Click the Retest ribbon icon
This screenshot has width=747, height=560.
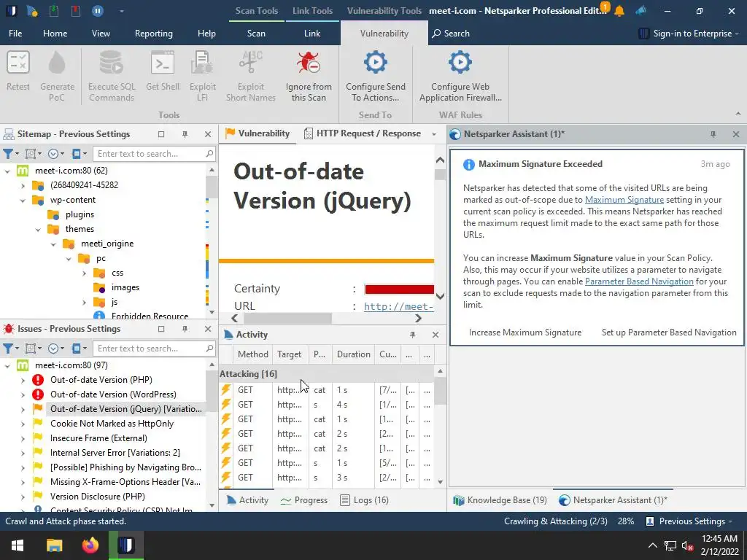(18, 71)
